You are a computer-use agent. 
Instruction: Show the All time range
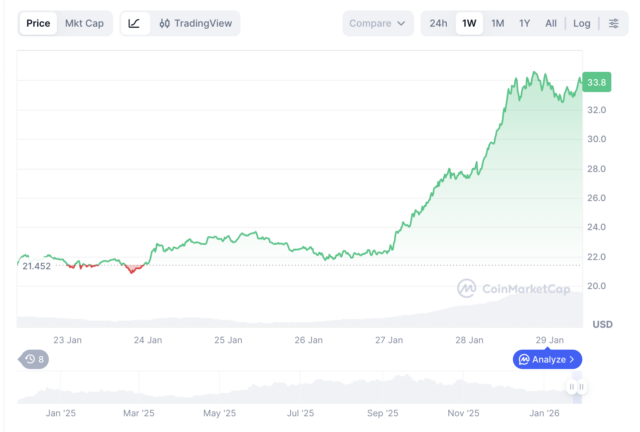pos(551,23)
